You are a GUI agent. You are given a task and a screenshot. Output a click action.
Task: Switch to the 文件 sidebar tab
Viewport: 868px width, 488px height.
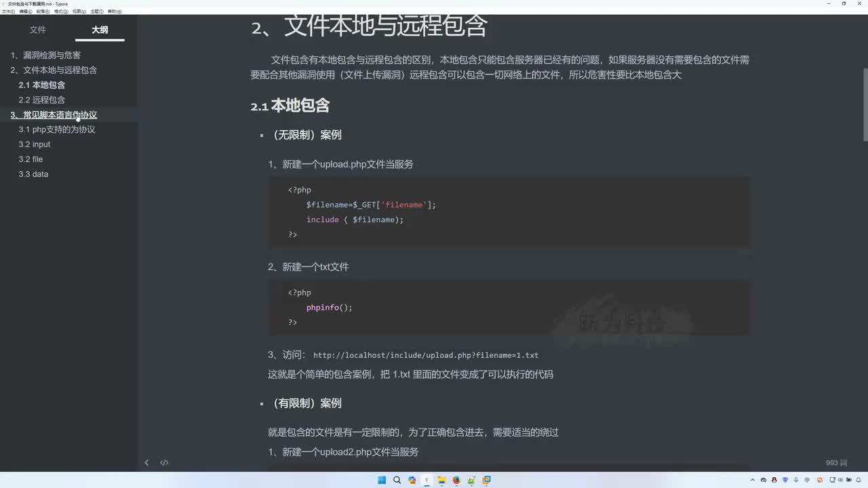(x=38, y=30)
